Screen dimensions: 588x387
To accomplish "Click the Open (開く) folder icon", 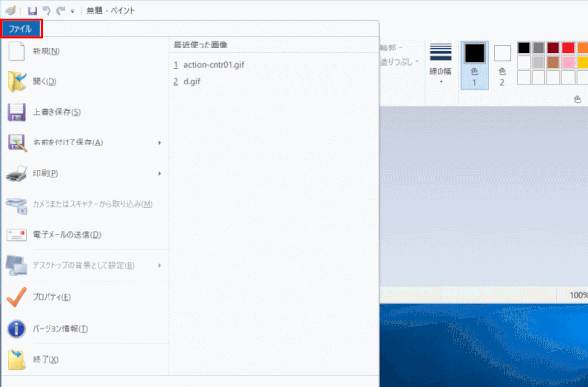I will pos(17,82).
